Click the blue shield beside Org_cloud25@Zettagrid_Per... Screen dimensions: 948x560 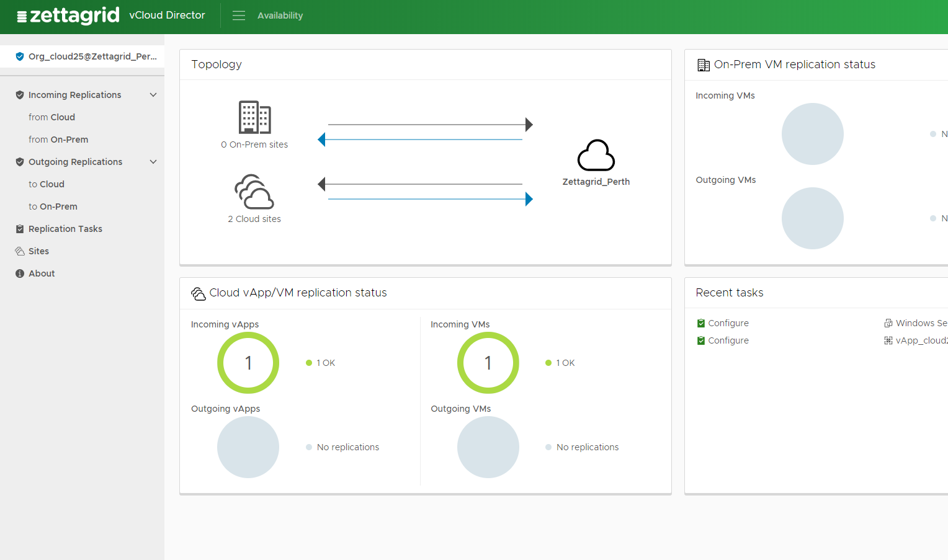tap(19, 56)
